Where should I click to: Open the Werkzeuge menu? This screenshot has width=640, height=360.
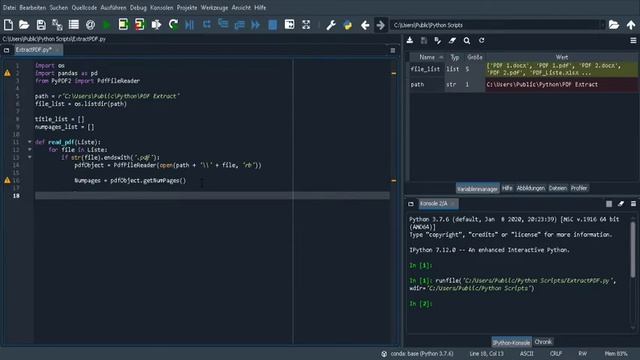[x=214, y=7]
